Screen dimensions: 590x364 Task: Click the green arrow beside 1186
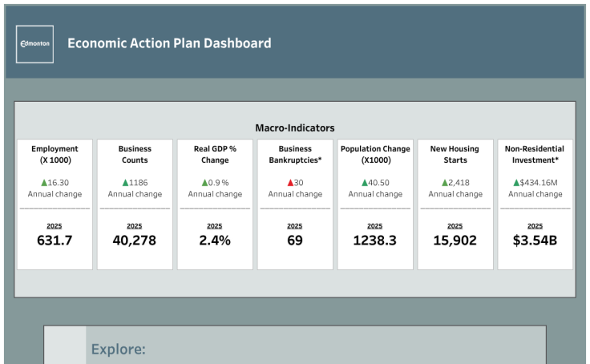(x=125, y=183)
